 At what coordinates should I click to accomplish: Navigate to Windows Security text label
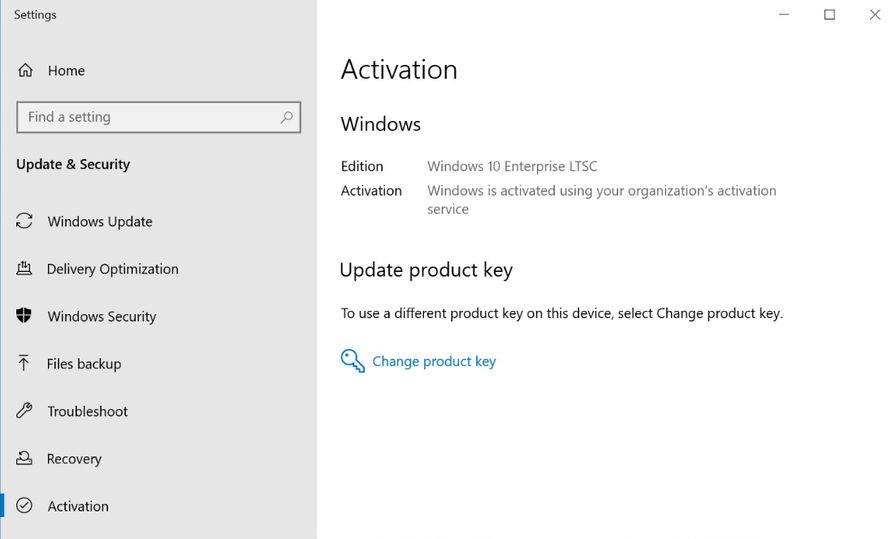pyautogui.click(x=102, y=317)
